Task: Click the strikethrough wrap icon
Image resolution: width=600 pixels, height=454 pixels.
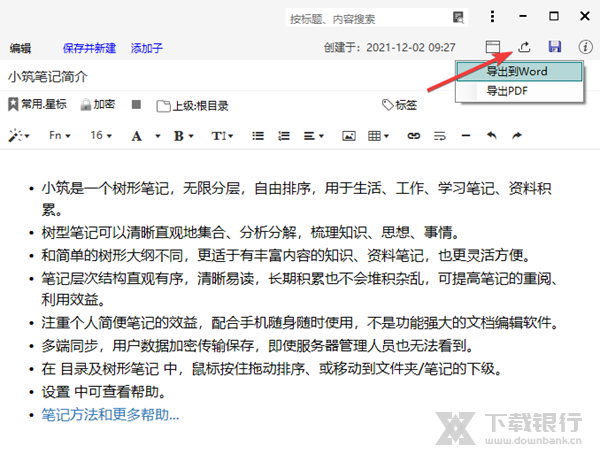Action: pyautogui.click(x=440, y=136)
